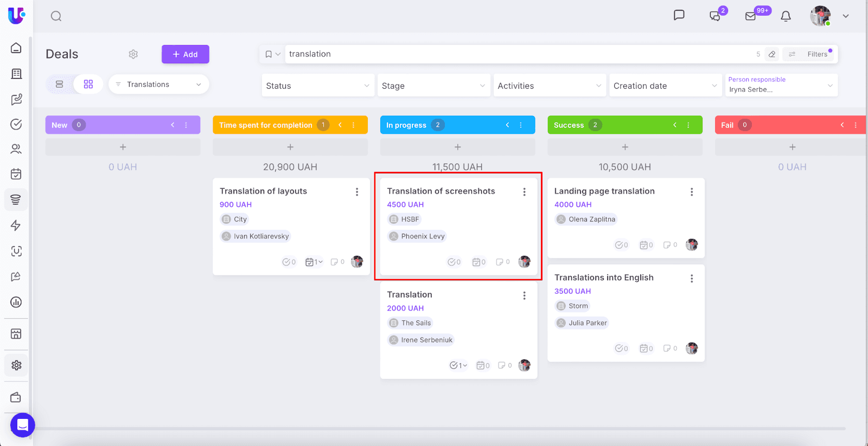
Task: Open Deals settings gear icon
Action: click(x=133, y=54)
